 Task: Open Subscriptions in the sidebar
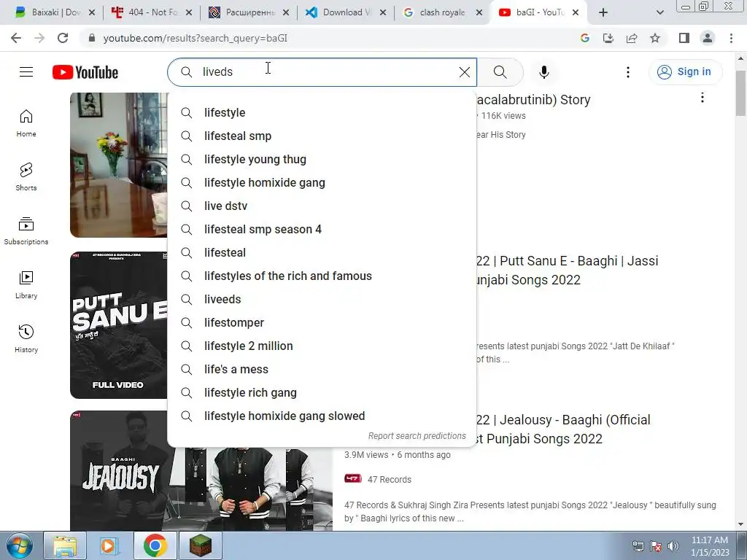pos(26,231)
